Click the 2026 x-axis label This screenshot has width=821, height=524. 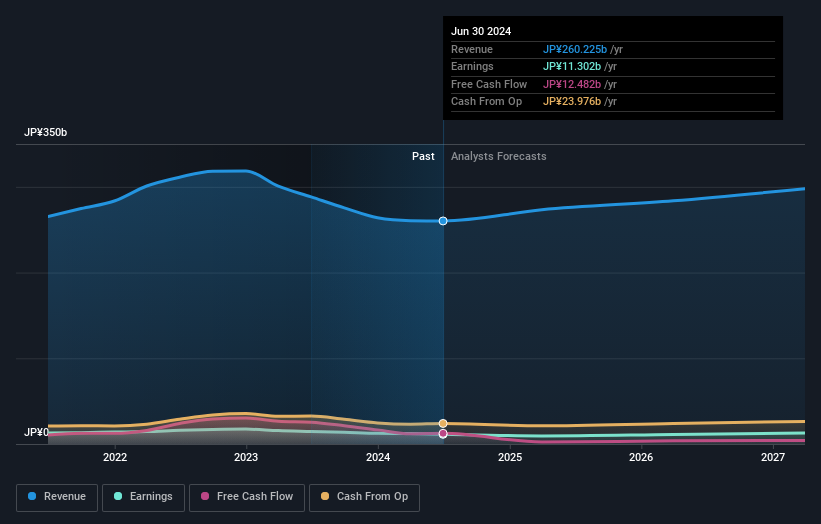point(641,457)
